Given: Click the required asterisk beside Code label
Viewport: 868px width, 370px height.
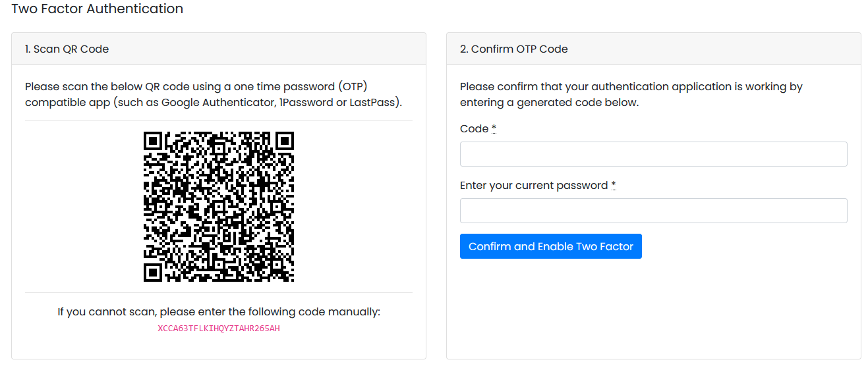Looking at the screenshot, I should tap(494, 129).
